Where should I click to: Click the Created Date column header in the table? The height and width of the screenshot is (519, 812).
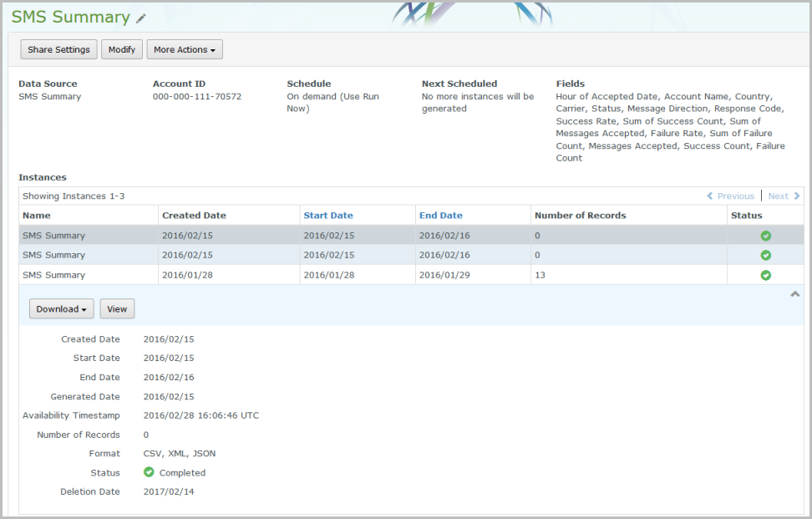194,216
